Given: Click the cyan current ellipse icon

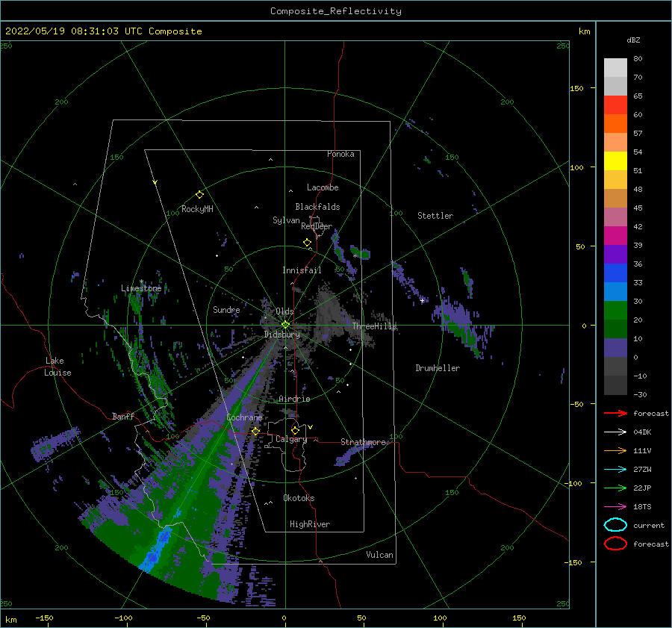Looking at the screenshot, I should [x=615, y=525].
